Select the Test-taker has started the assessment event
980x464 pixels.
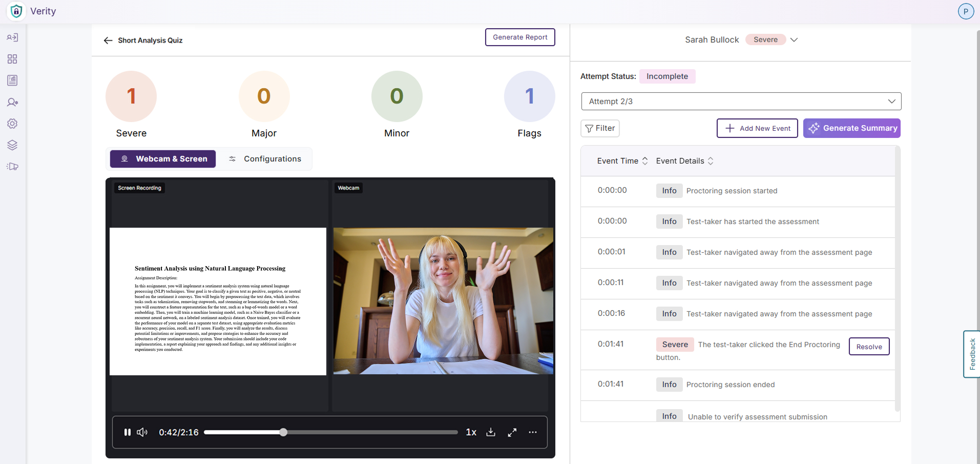point(738,221)
